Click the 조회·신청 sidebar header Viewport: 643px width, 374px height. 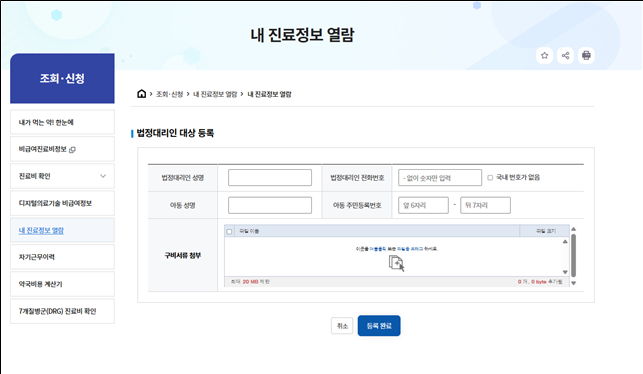[x=62, y=78]
